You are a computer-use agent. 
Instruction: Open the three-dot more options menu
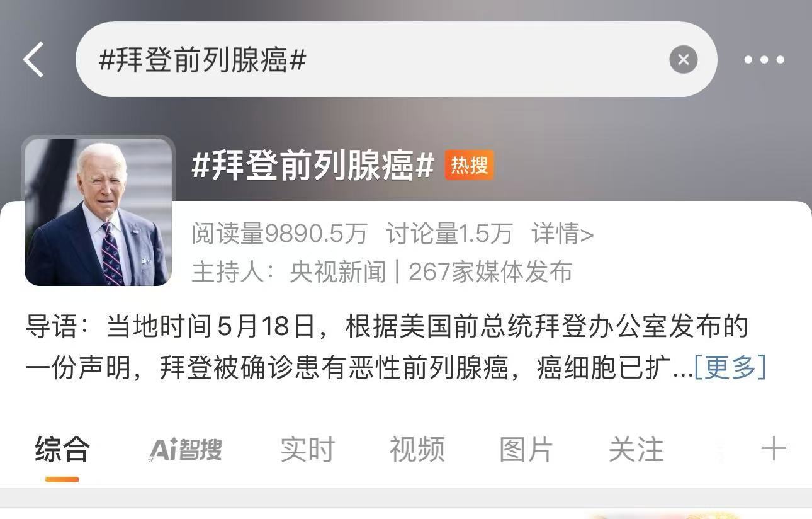click(764, 60)
